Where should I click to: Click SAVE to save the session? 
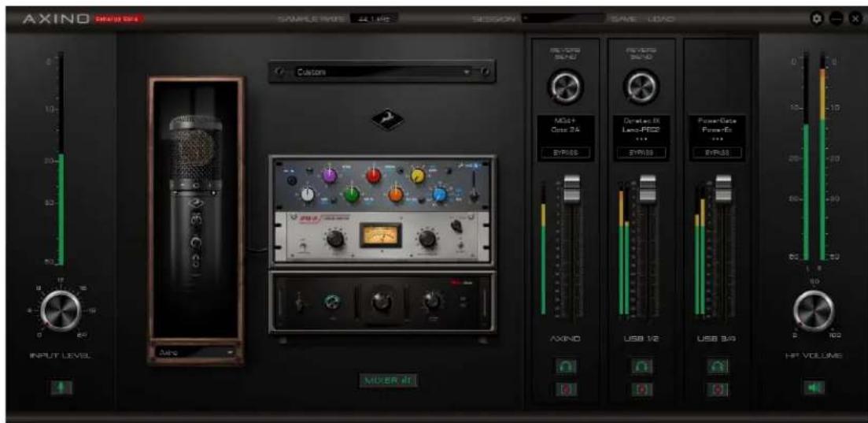pos(626,19)
